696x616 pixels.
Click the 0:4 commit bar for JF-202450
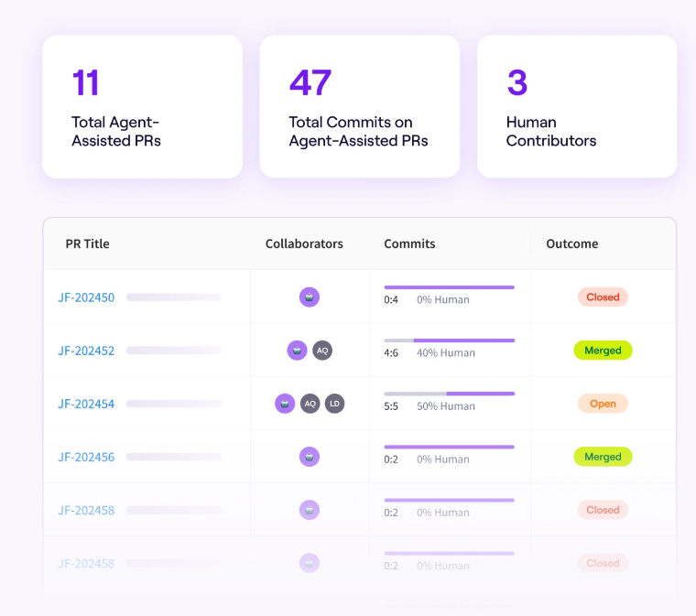[450, 287]
